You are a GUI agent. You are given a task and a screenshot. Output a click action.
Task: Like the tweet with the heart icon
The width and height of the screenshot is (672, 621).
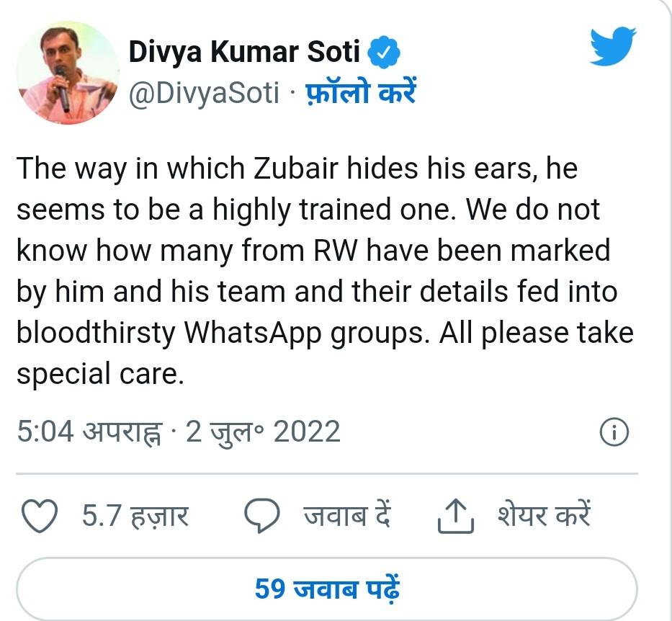pyautogui.click(x=40, y=516)
